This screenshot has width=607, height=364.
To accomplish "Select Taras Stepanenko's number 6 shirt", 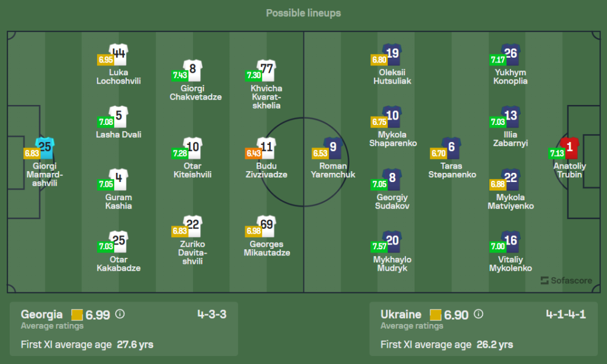I will (x=451, y=147).
